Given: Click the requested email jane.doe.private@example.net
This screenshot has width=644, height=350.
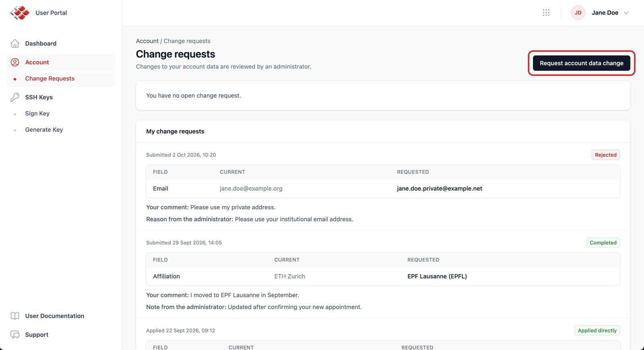Looking at the screenshot, I should coord(440,188).
